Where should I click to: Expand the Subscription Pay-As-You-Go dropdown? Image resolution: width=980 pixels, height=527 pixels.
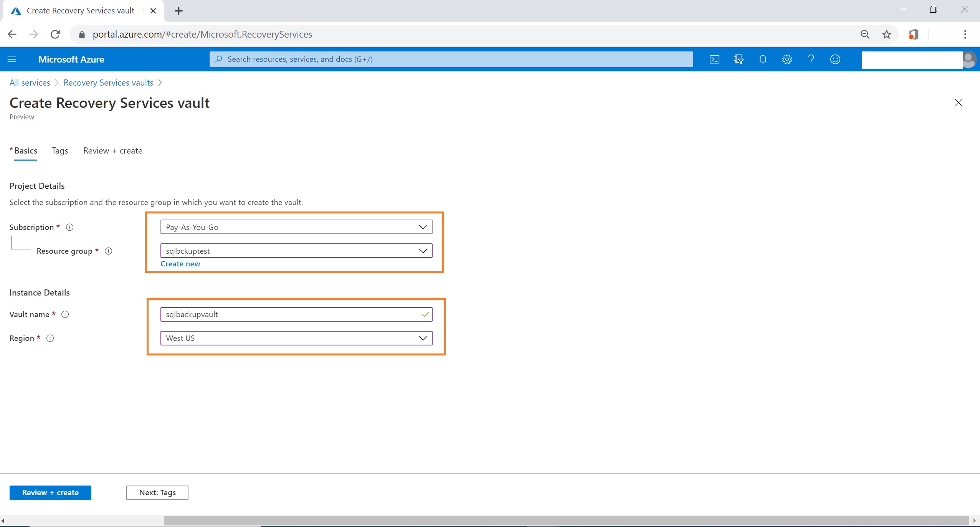pos(296,227)
